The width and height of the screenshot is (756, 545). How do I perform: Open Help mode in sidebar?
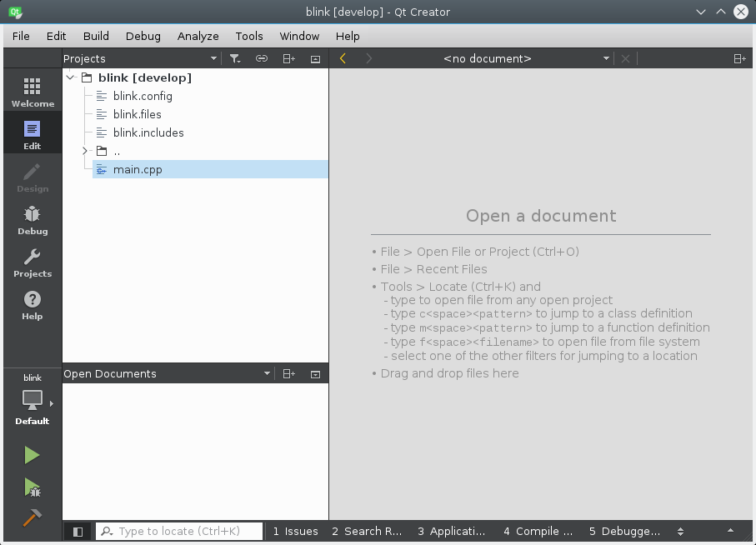[x=33, y=305]
